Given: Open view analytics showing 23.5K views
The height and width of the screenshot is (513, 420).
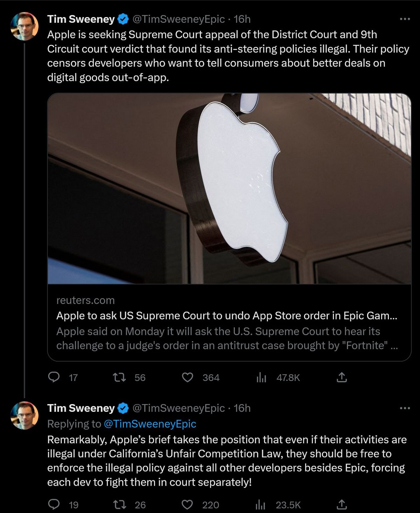Looking at the screenshot, I should point(260,504).
